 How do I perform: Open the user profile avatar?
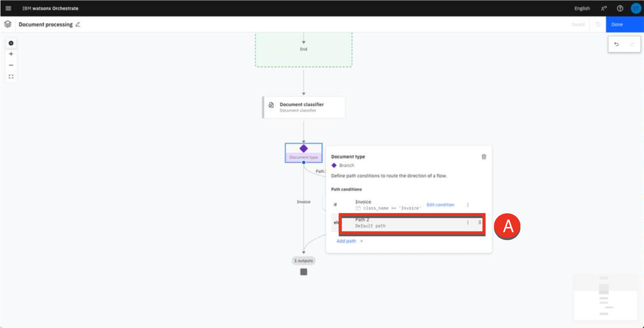coord(636,8)
